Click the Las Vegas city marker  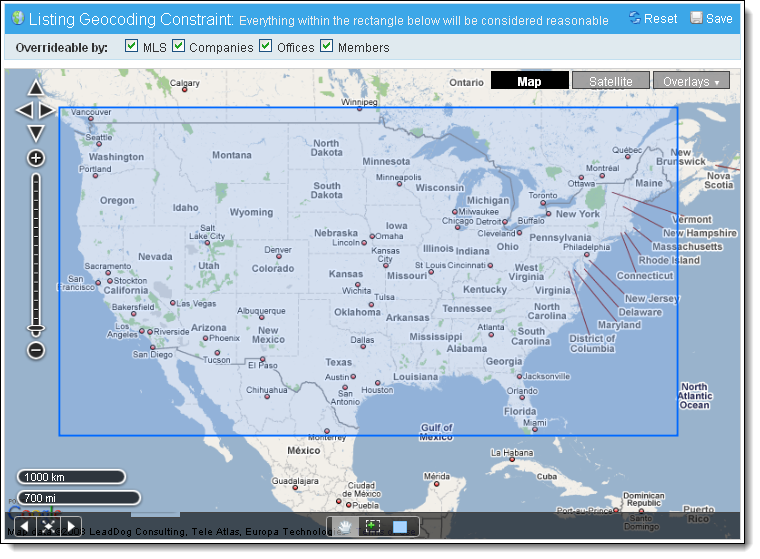click(173, 303)
